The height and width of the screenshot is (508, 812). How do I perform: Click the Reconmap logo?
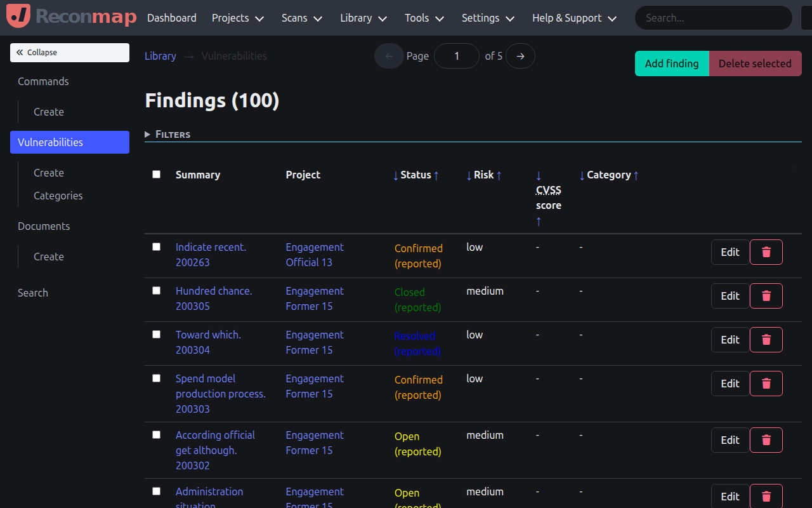[x=71, y=17]
